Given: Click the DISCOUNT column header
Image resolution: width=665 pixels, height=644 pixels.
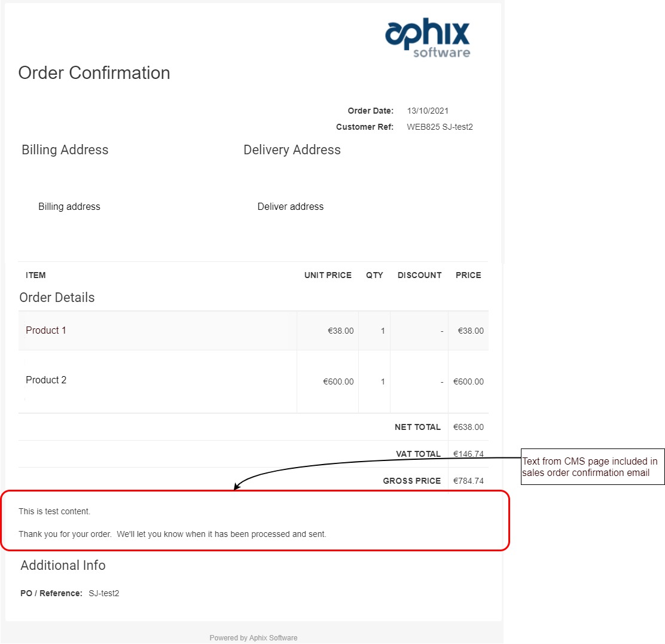Looking at the screenshot, I should point(419,276).
